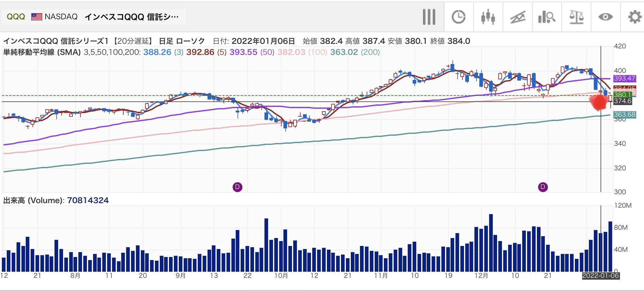Open the clock time-period icon
Image resolution: width=644 pixels, height=291 pixels.
(459, 17)
